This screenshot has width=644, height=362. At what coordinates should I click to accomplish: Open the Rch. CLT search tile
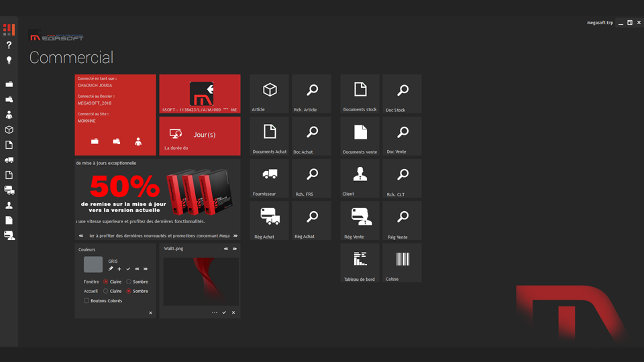(402, 178)
